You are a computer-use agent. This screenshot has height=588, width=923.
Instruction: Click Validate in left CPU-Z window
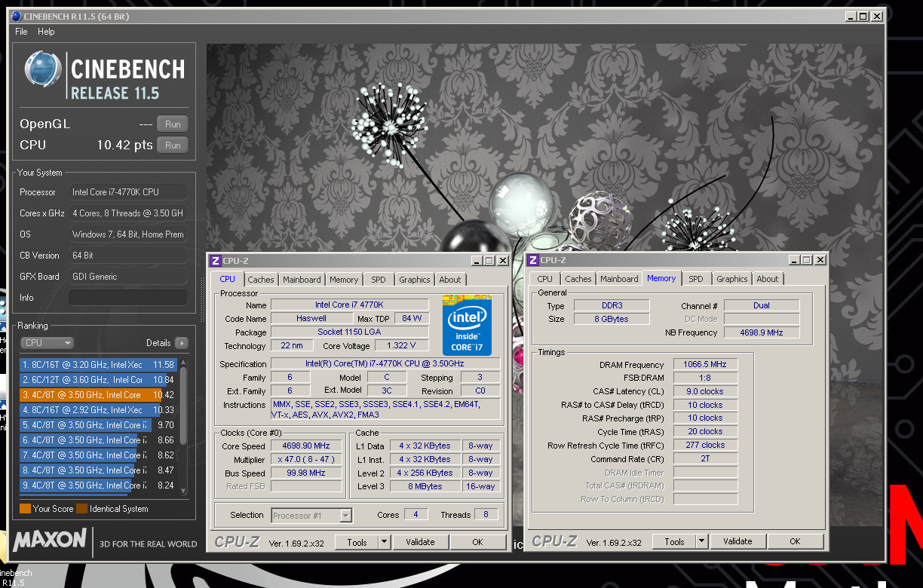pos(420,542)
